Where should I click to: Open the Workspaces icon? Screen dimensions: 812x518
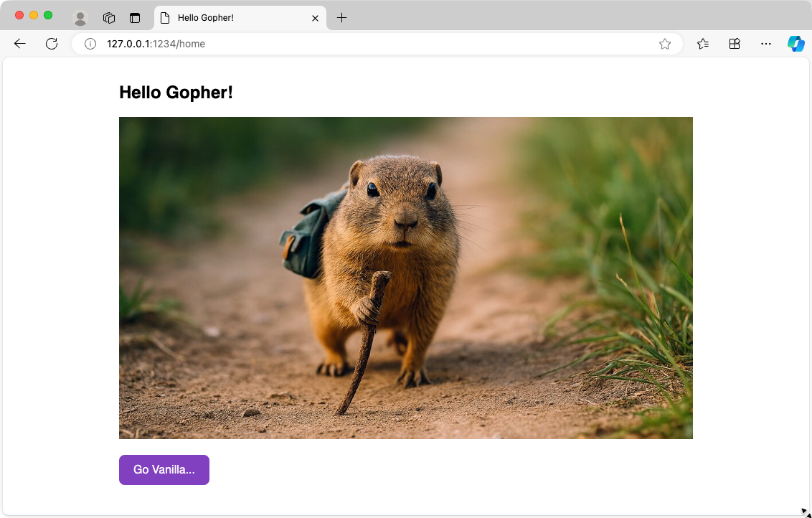(109, 18)
